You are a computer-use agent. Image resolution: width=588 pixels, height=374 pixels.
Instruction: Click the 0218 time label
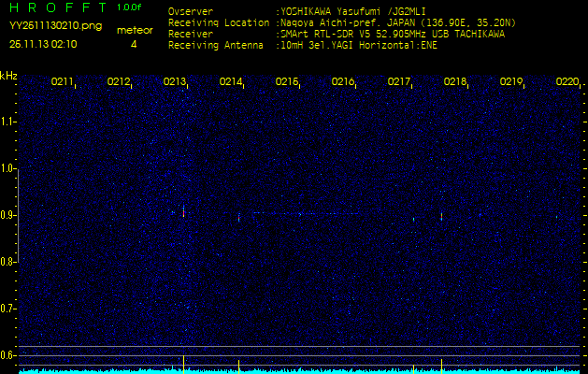(x=455, y=81)
